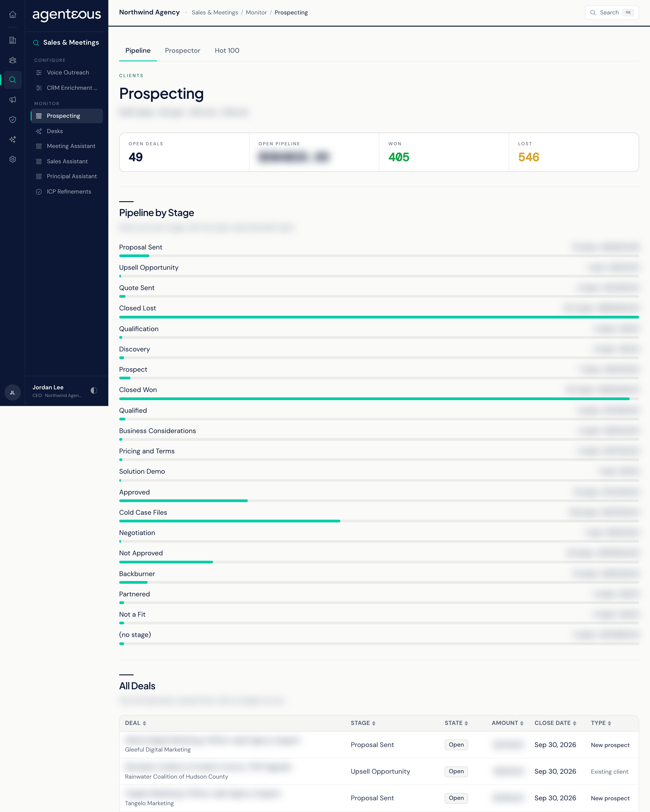The image size is (650, 812).
Task: Open the shield check icon in the rail
Action: [x=12, y=119]
